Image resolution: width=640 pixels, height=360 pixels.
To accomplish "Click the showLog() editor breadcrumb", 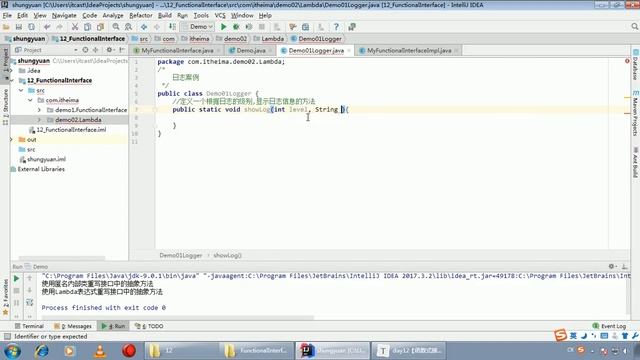I will (x=227, y=255).
